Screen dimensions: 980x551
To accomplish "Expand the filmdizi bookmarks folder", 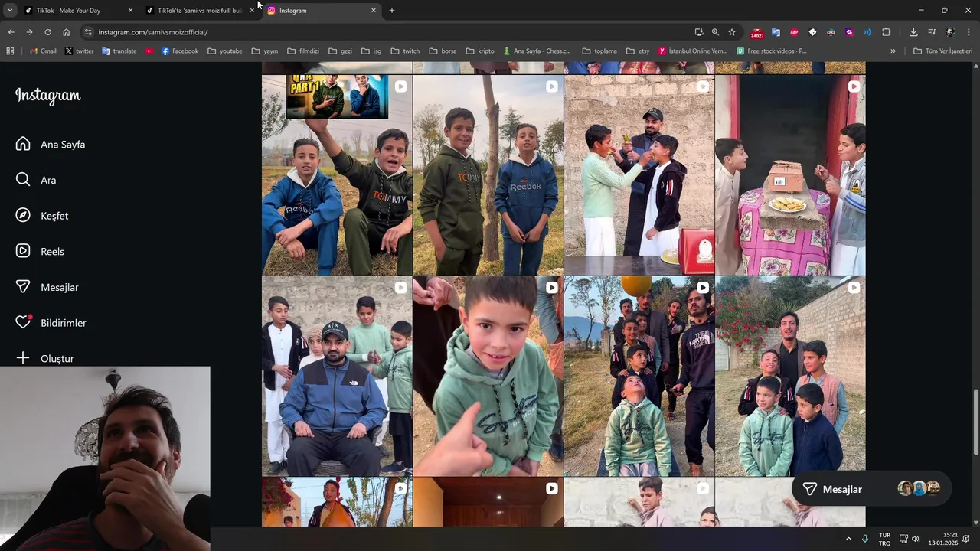I will pyautogui.click(x=303, y=51).
